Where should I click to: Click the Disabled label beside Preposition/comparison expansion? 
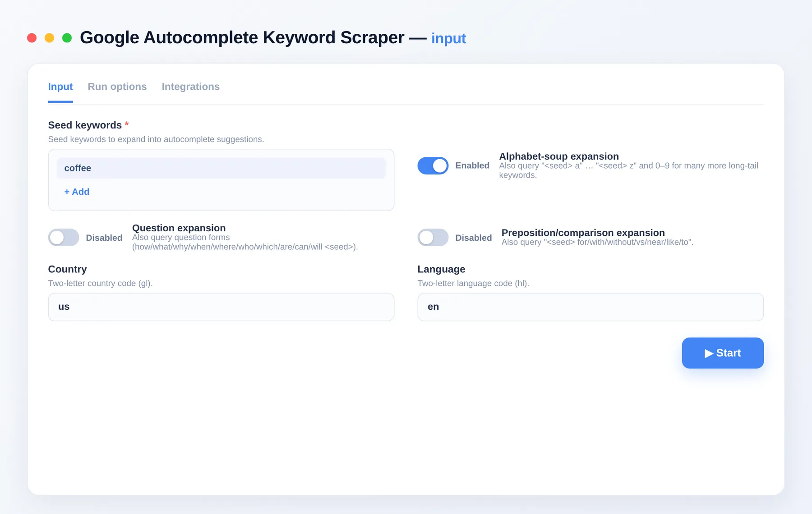pyautogui.click(x=474, y=238)
